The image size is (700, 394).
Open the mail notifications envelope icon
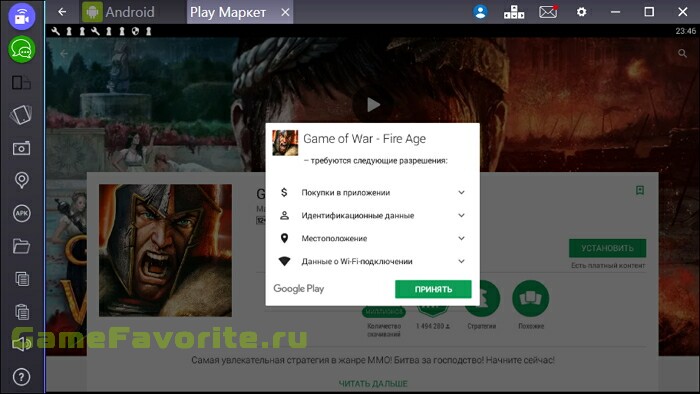(x=548, y=12)
